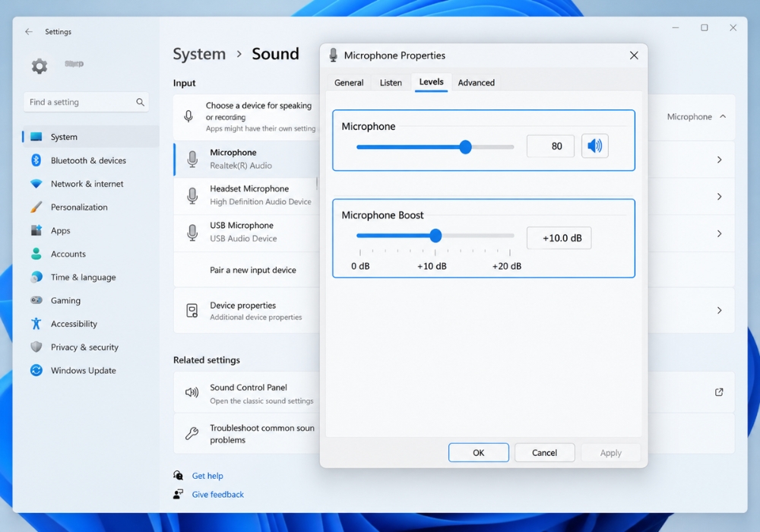Click the Realtek Microphone icon

(192, 159)
